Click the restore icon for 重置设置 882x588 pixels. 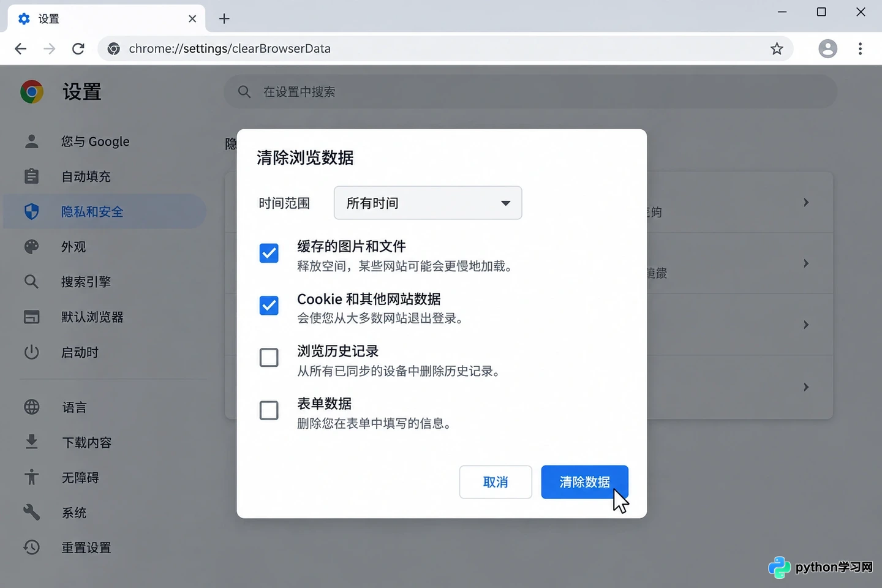[32, 547]
